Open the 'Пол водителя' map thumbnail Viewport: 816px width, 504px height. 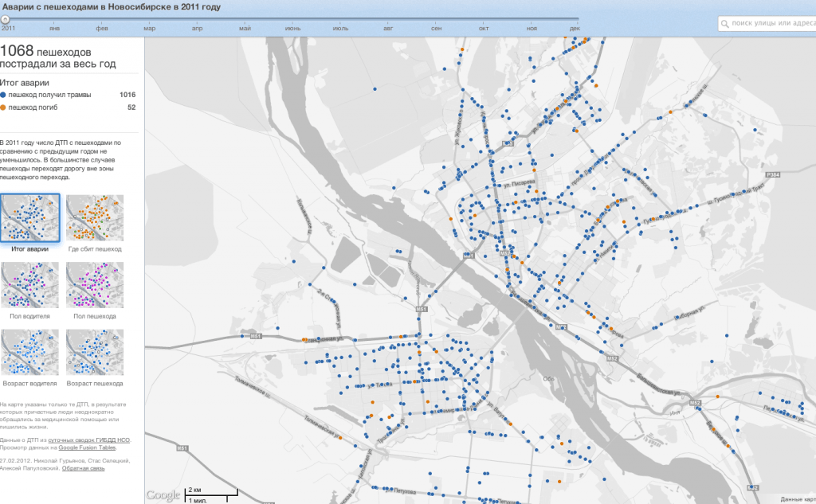coord(30,285)
